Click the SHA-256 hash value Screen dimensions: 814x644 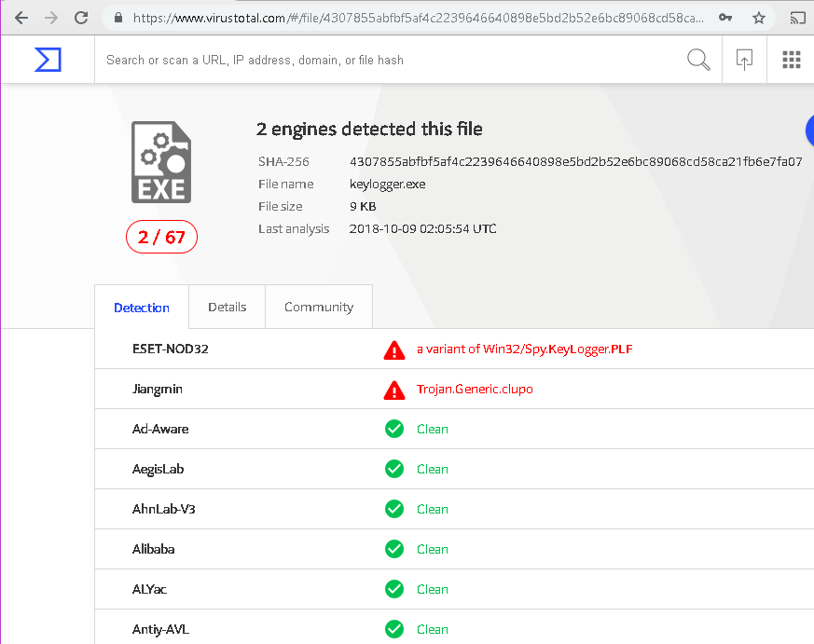[x=575, y=161]
